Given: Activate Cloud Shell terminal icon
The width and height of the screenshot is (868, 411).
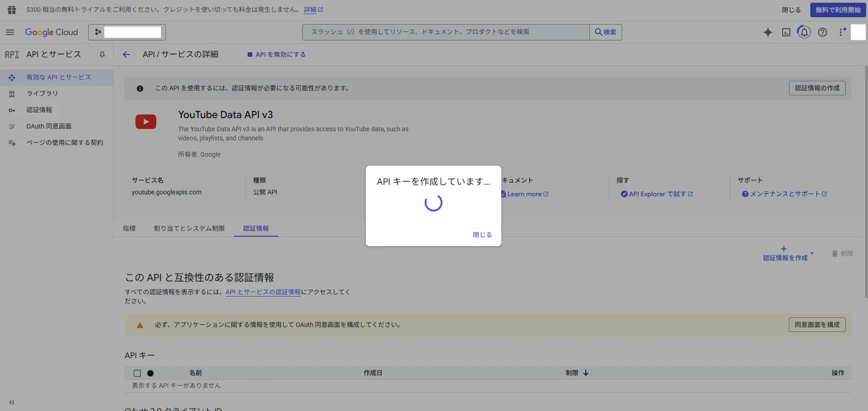Looking at the screenshot, I should 786,32.
